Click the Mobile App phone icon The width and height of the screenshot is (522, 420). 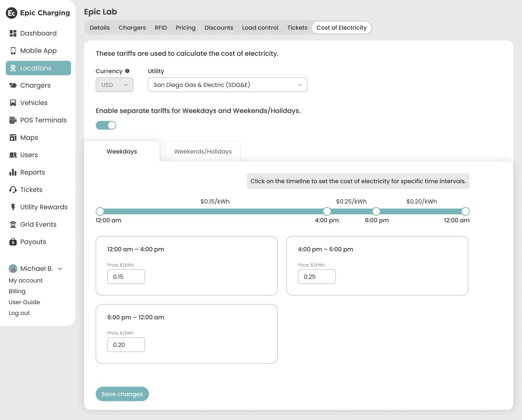[13, 51]
